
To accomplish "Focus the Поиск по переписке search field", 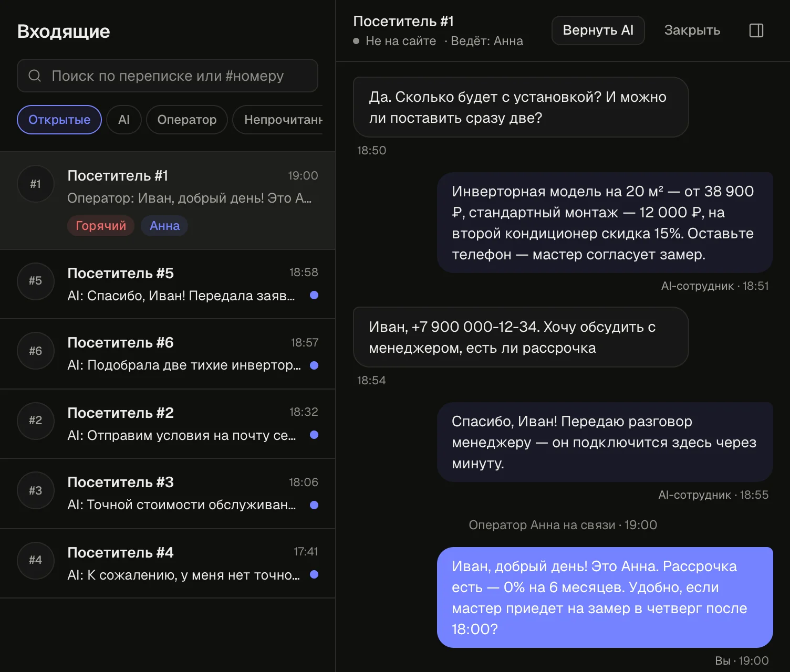I will [x=168, y=76].
